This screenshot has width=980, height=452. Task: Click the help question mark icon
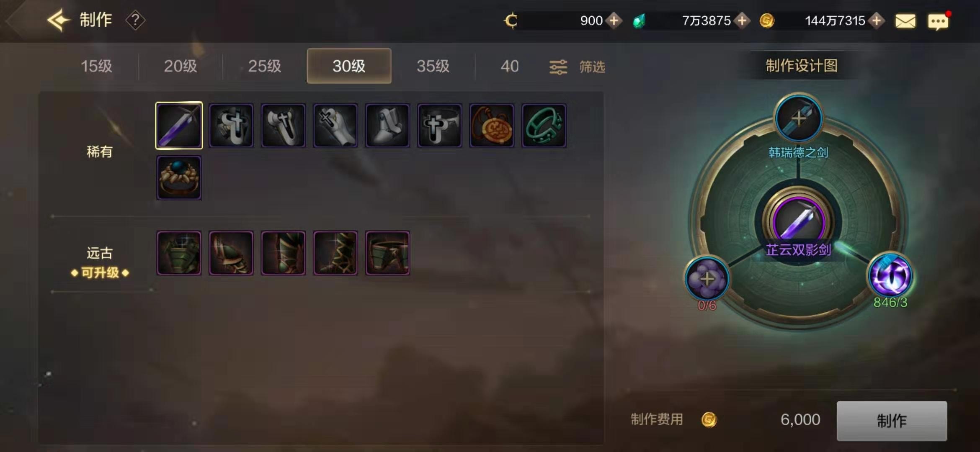[x=135, y=20]
